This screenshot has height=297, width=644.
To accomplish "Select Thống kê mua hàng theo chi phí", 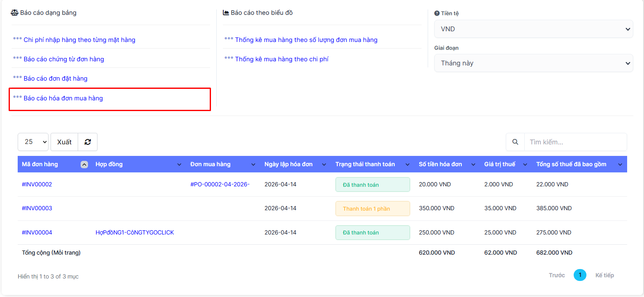I will pyautogui.click(x=281, y=59).
